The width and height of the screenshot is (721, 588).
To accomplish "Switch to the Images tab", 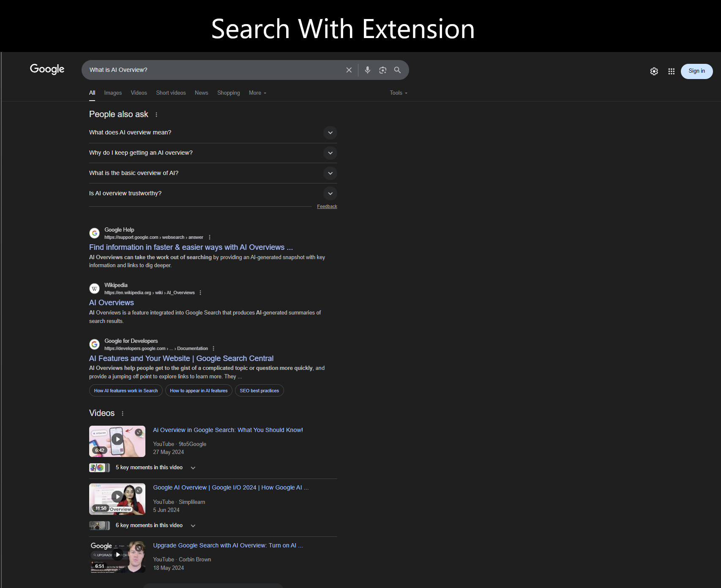I will 113,93.
